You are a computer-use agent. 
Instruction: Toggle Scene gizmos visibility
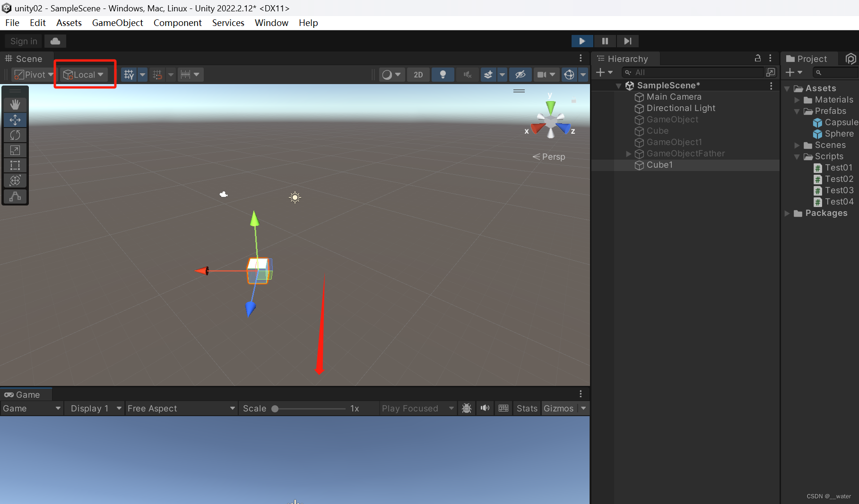tap(569, 75)
